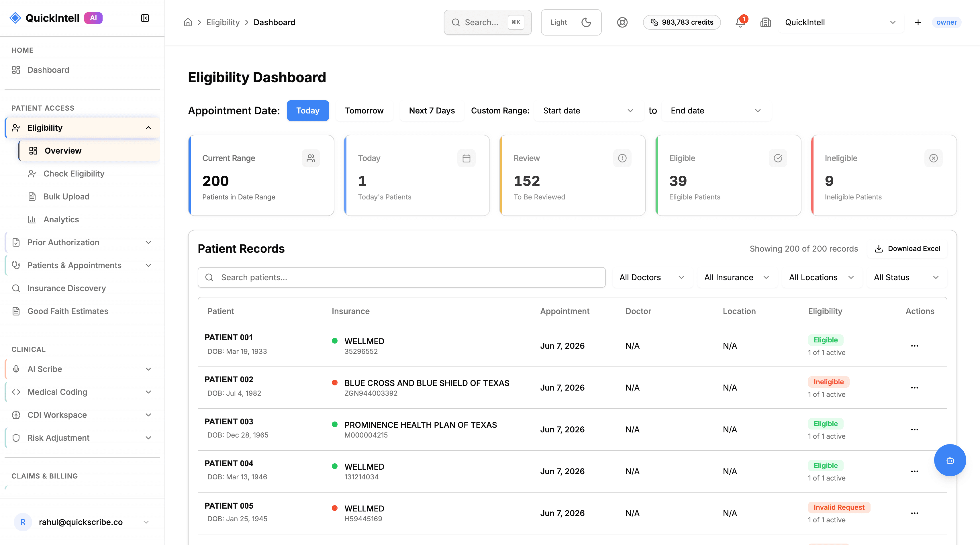Open user account menu rahul@quickscribe.co
Screen dimensions: 980x545
[x=82, y=522]
